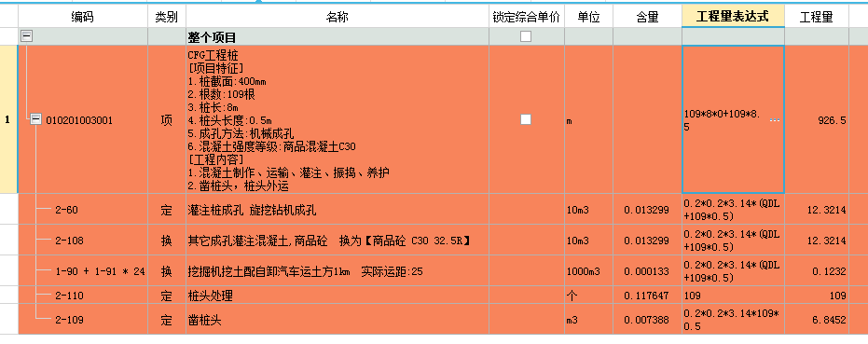This screenshot has height=344, width=868.
Task: Select unit cell 10m3 of row 2-60
Action: [588, 210]
